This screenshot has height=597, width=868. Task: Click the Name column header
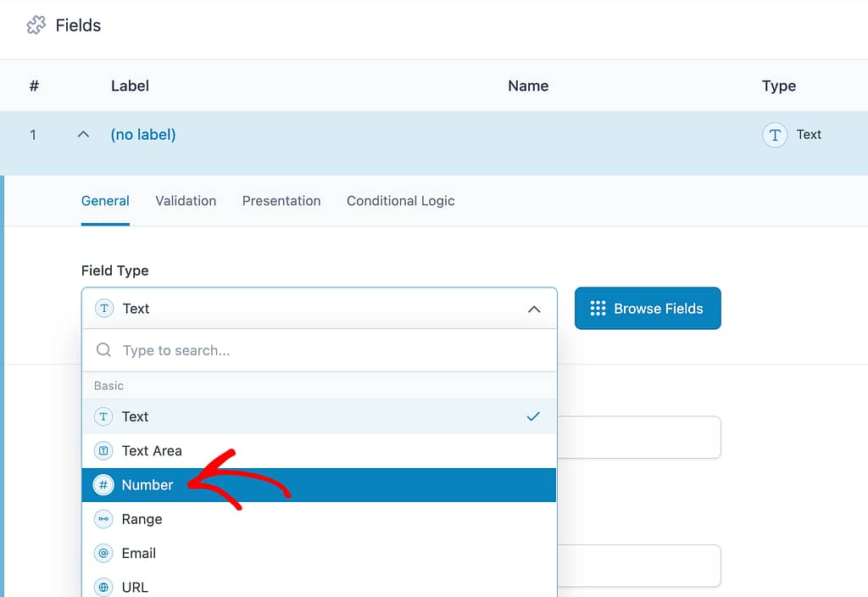click(x=528, y=86)
